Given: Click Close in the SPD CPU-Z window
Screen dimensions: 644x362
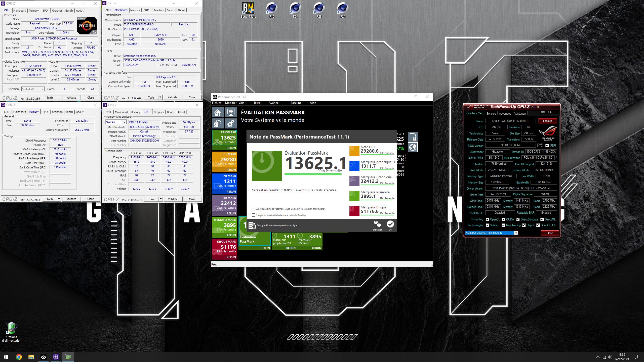Looking at the screenshot, I should tap(192, 199).
